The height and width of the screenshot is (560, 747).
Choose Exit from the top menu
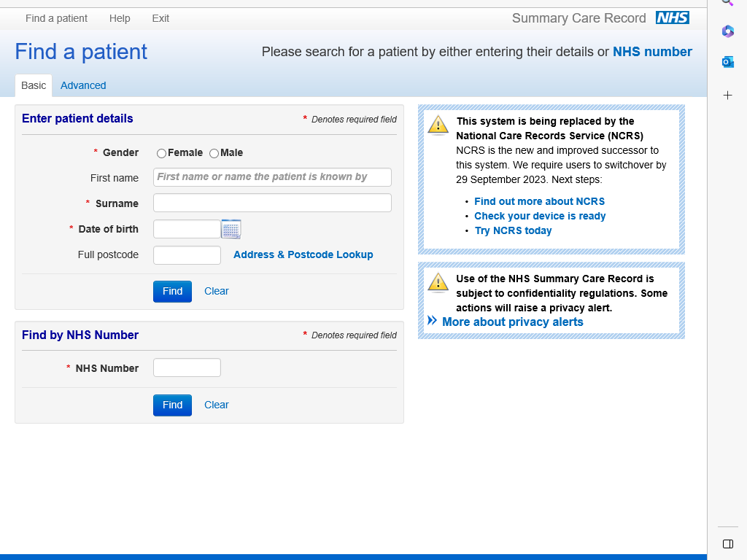tap(160, 18)
